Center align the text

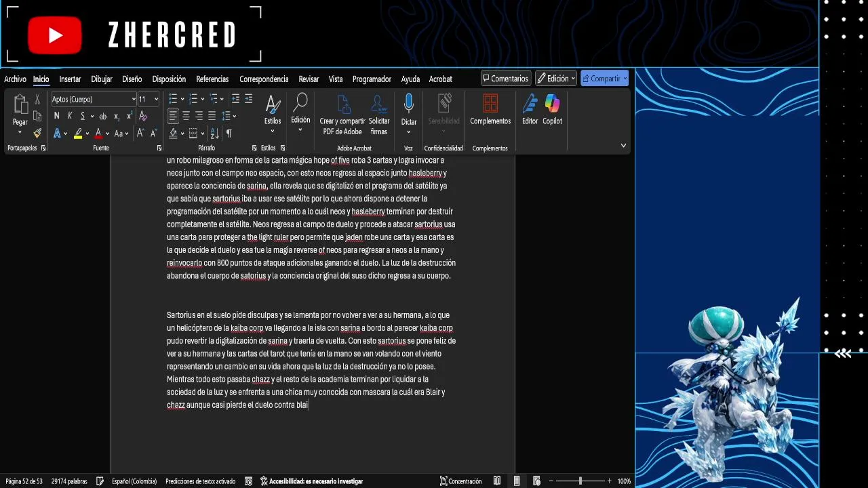pos(186,116)
